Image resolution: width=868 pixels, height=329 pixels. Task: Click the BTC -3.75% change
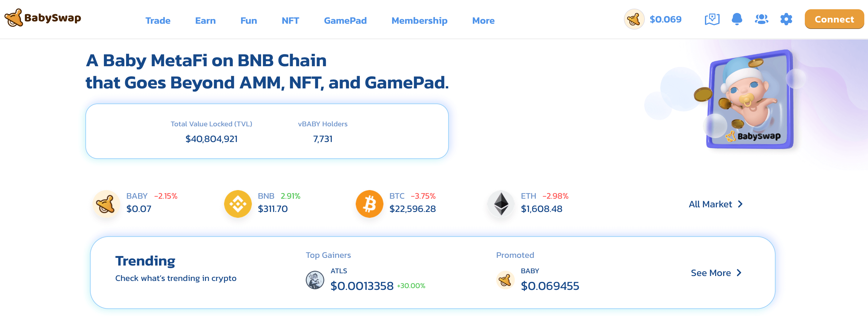[423, 196]
